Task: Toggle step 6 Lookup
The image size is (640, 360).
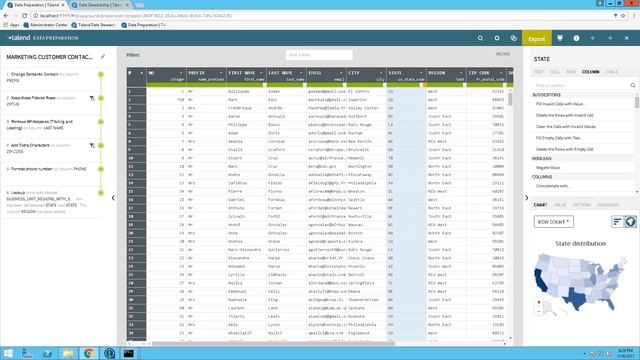Action: click(101, 193)
